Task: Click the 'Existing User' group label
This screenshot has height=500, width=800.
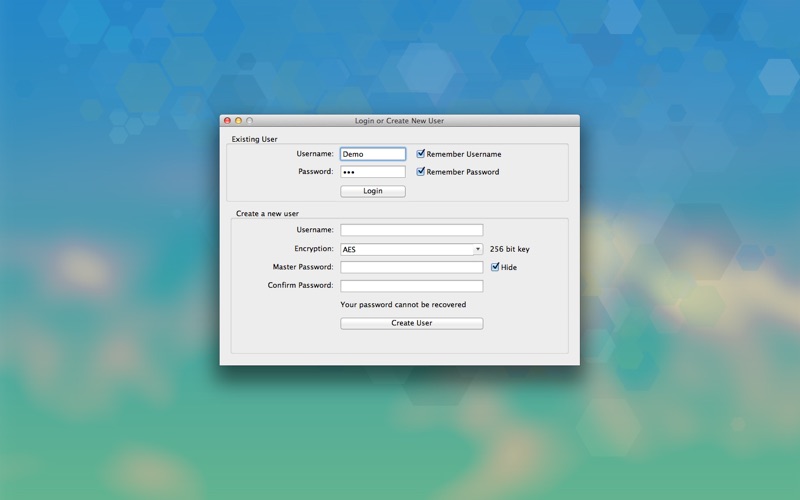Action: (x=255, y=139)
